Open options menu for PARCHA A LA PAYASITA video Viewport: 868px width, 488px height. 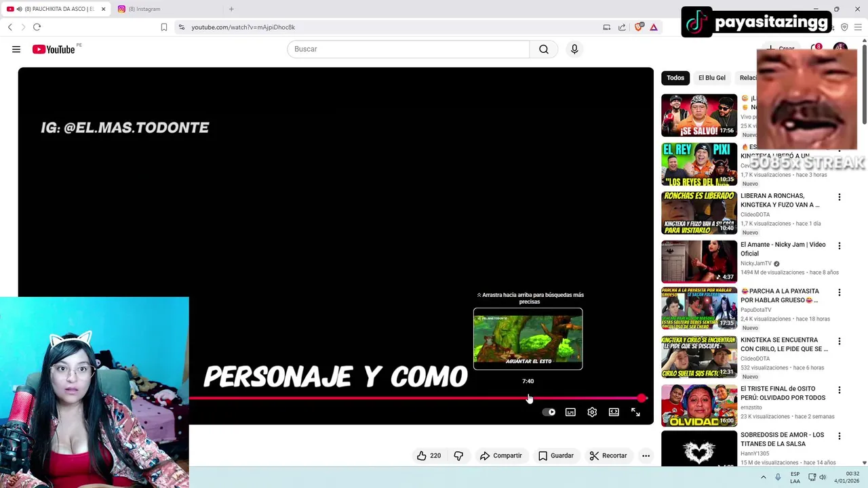(x=839, y=293)
